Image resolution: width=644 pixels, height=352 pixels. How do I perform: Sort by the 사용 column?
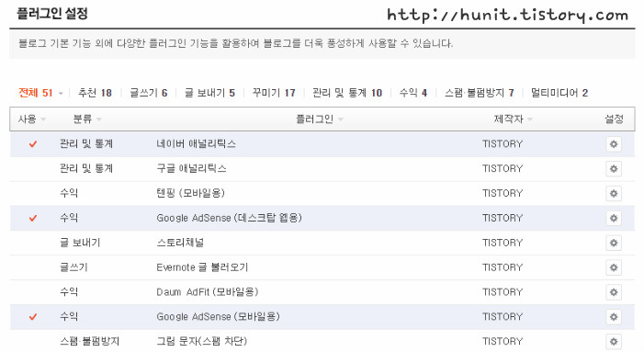coord(31,119)
